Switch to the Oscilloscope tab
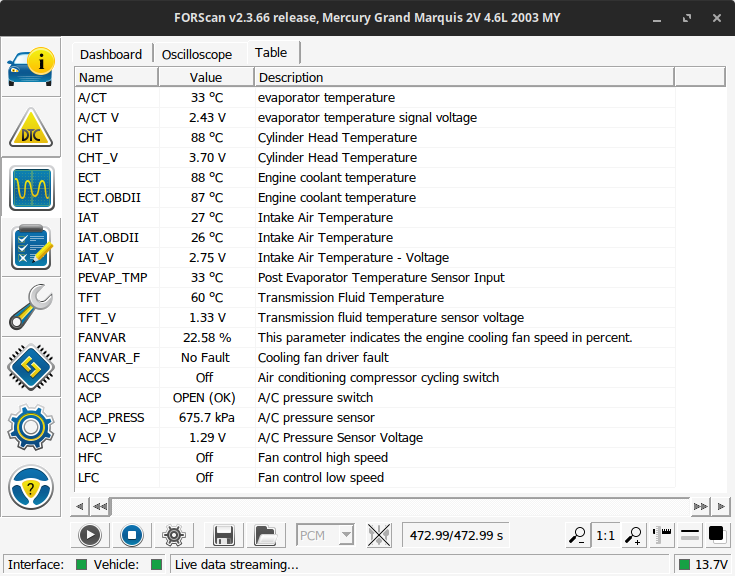The width and height of the screenshot is (735, 576). click(x=197, y=54)
